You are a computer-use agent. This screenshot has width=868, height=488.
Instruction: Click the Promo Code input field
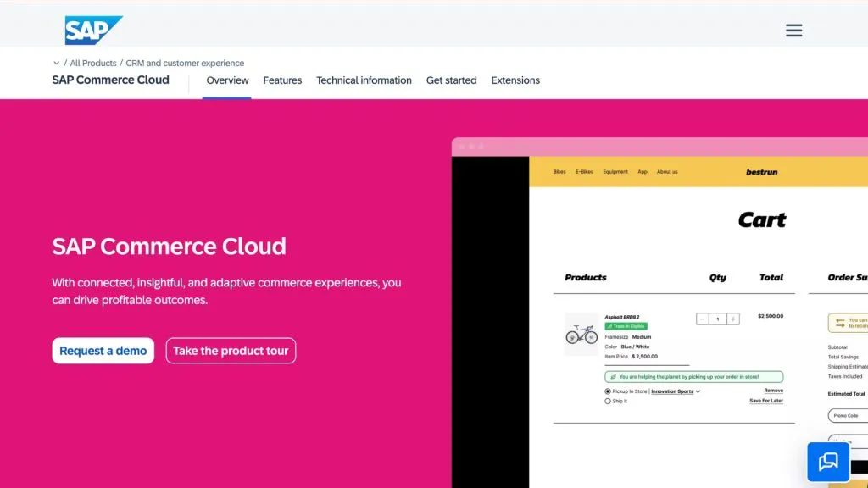[x=848, y=415]
